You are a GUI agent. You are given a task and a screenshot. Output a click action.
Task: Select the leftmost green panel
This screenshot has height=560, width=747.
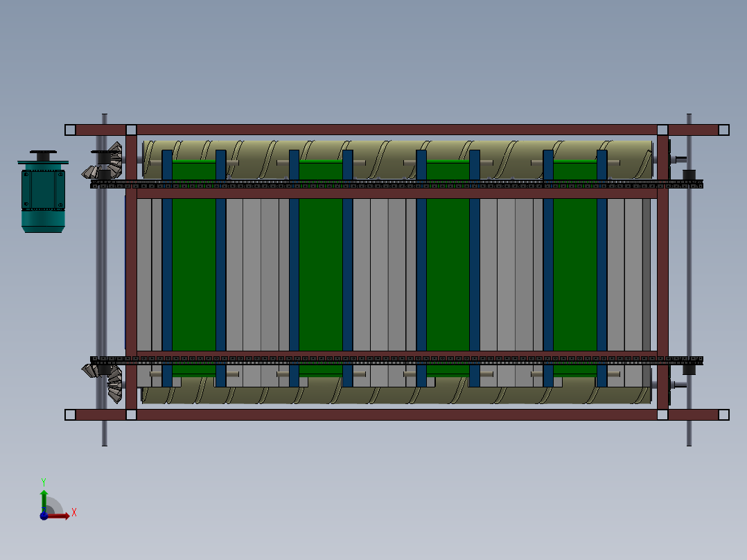tap(194, 268)
